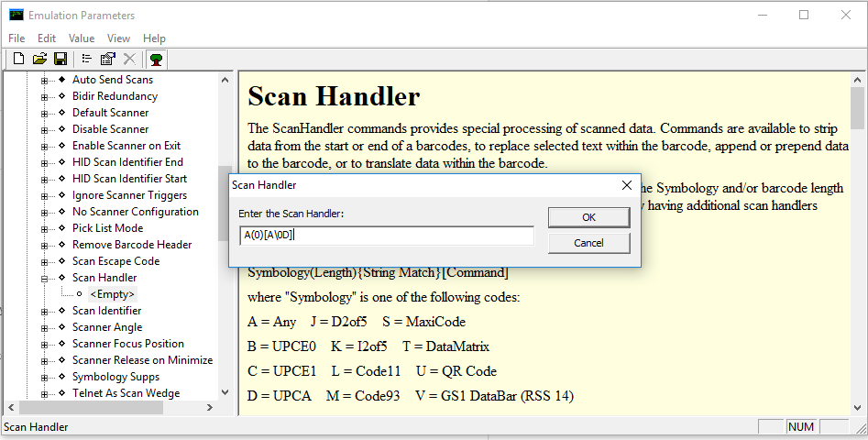The width and height of the screenshot is (868, 440).
Task: Click the Save floppy disk icon
Action: point(60,59)
